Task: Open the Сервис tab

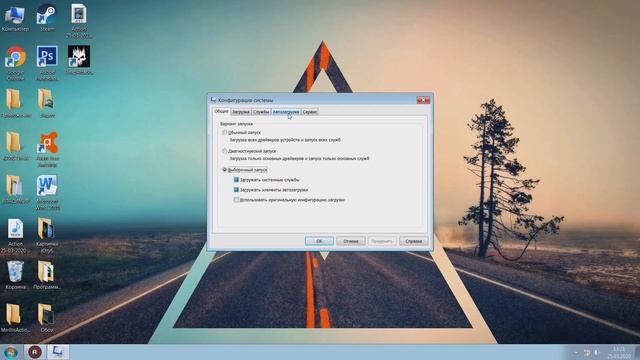Action: pyautogui.click(x=310, y=112)
